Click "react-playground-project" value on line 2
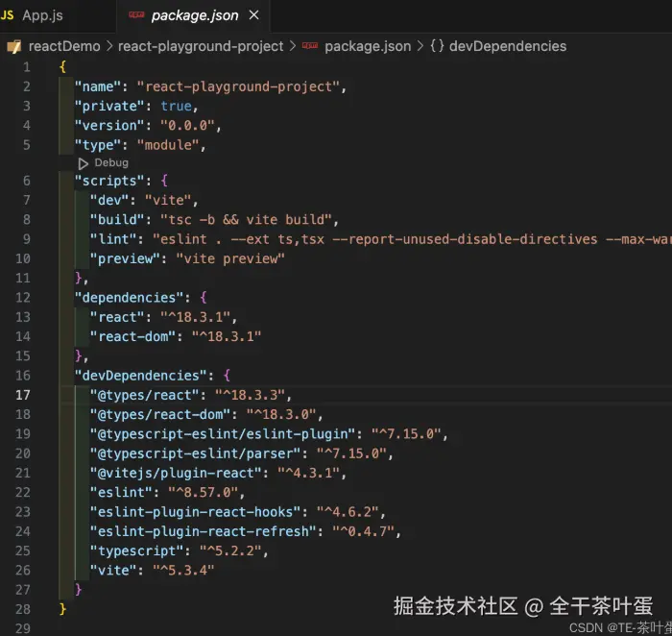The height and width of the screenshot is (636, 672). point(238,86)
